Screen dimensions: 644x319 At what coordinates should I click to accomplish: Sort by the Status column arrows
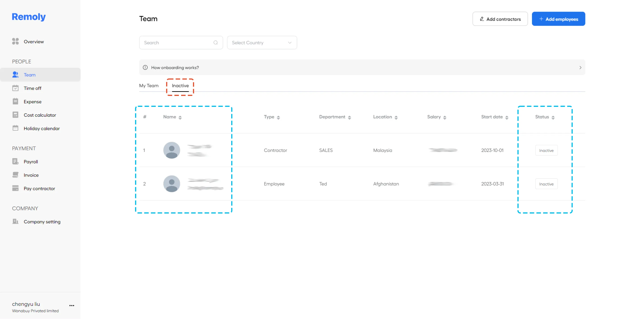click(553, 117)
